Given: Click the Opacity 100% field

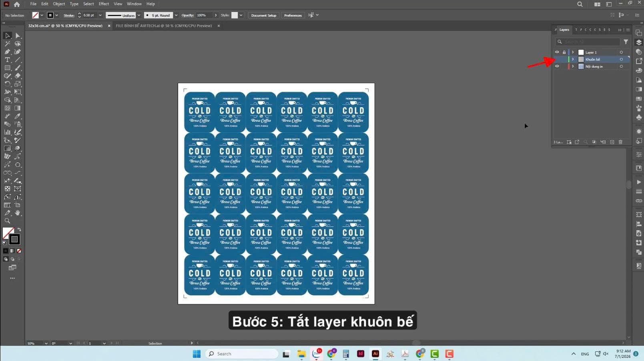Looking at the screenshot, I should click(203, 15).
